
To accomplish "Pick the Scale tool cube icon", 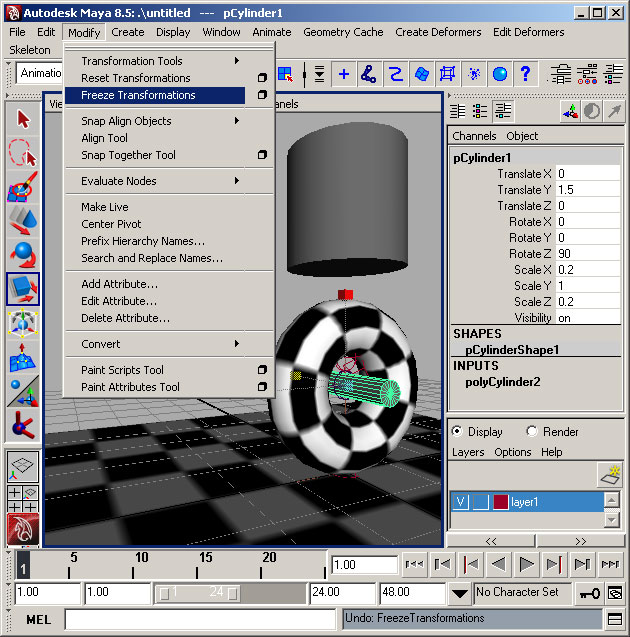I will pos(22,289).
